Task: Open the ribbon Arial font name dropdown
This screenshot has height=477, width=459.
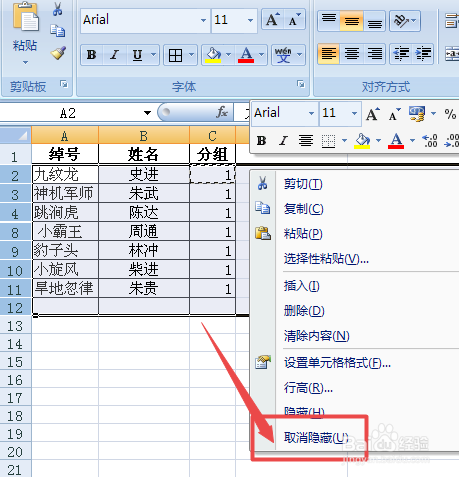Action: point(203,20)
